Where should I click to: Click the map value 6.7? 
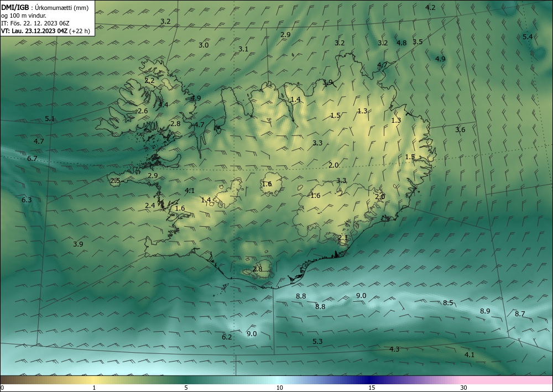point(32,158)
